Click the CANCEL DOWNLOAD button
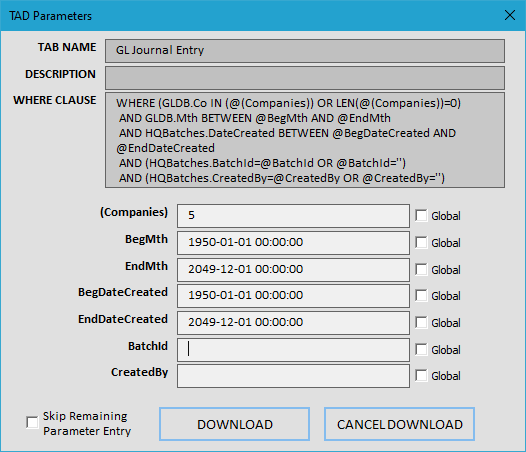This screenshot has height=452, width=526. coord(400,424)
